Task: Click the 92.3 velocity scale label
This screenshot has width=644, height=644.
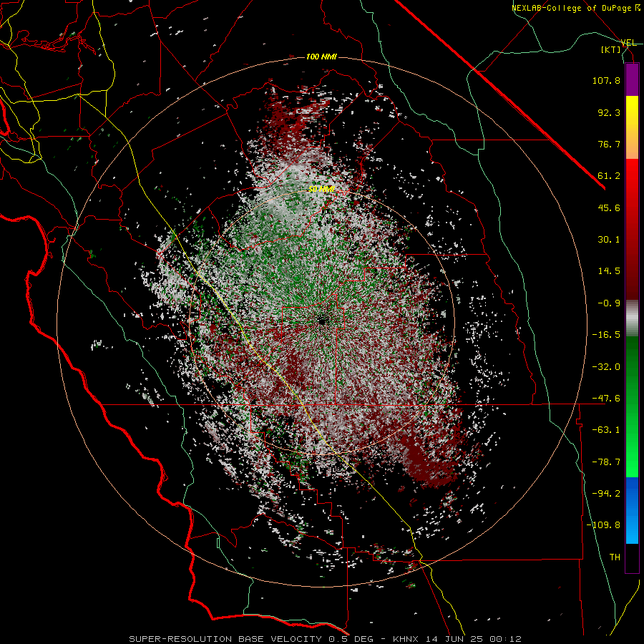Action: 609,112
